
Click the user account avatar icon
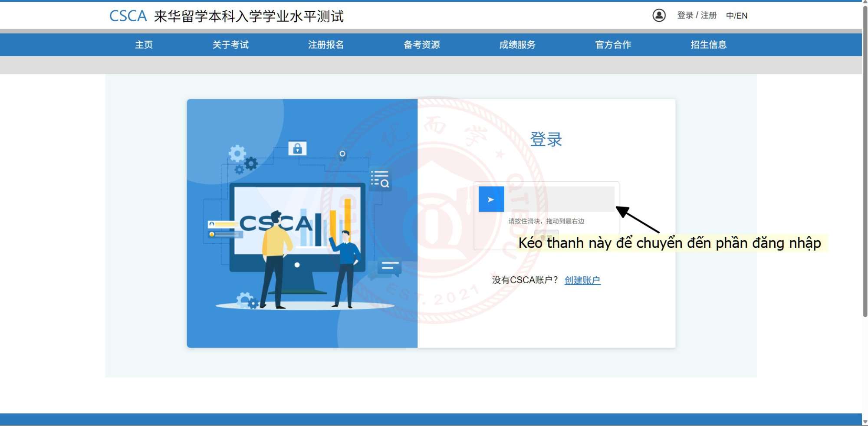(x=659, y=16)
